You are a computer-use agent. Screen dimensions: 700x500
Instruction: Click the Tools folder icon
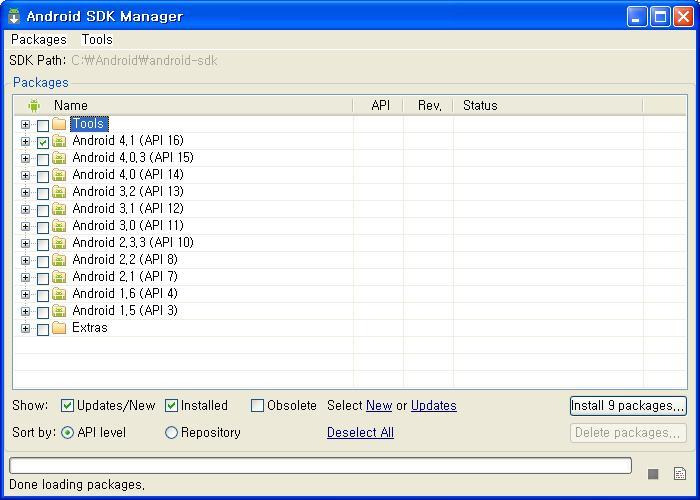click(x=59, y=124)
